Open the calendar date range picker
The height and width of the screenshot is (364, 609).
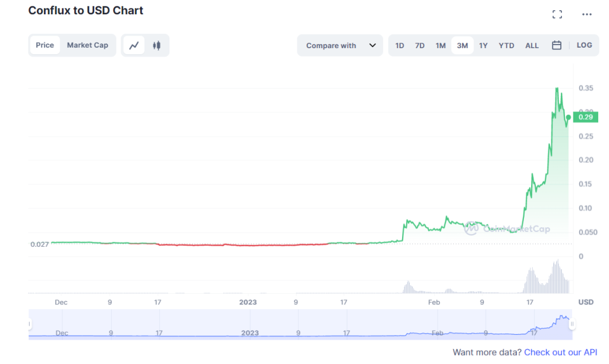point(556,45)
